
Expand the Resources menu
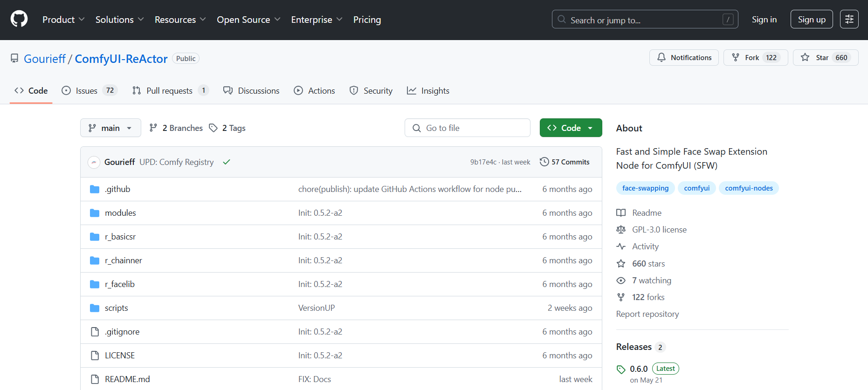click(x=180, y=20)
